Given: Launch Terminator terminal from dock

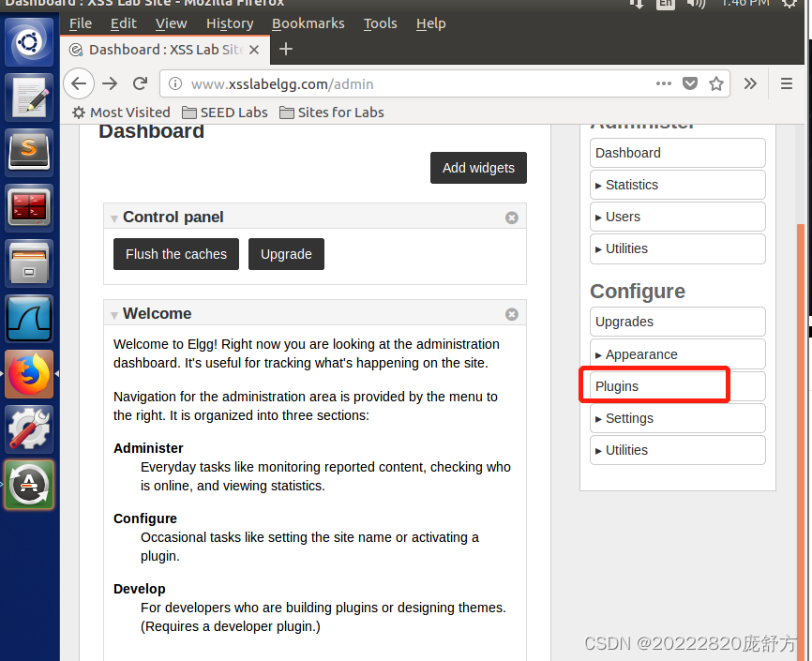Looking at the screenshot, I should tap(29, 208).
